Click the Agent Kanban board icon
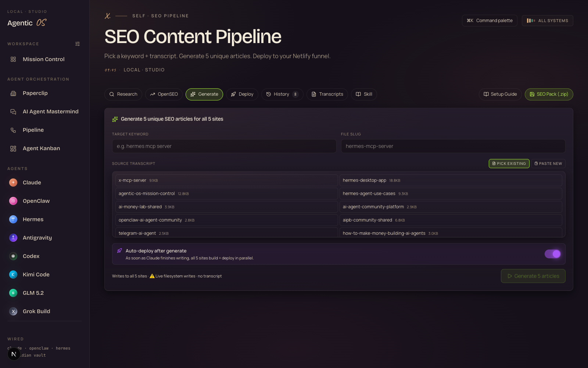 [x=13, y=149]
